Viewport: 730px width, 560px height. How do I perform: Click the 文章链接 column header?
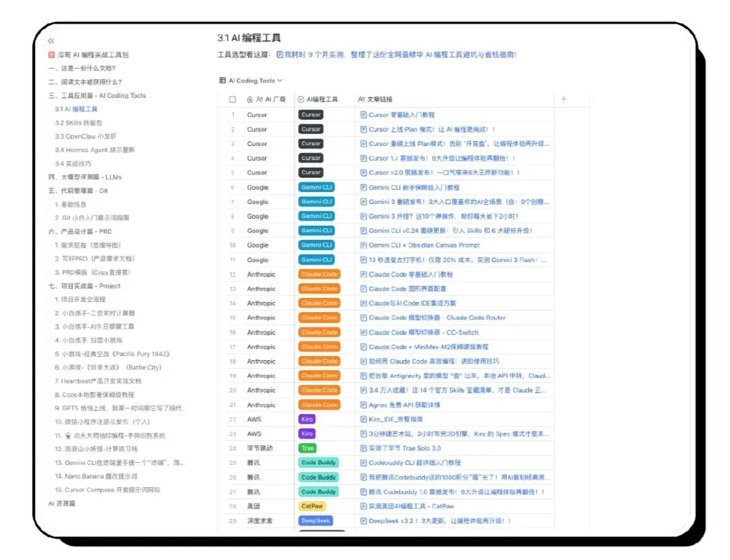point(374,99)
